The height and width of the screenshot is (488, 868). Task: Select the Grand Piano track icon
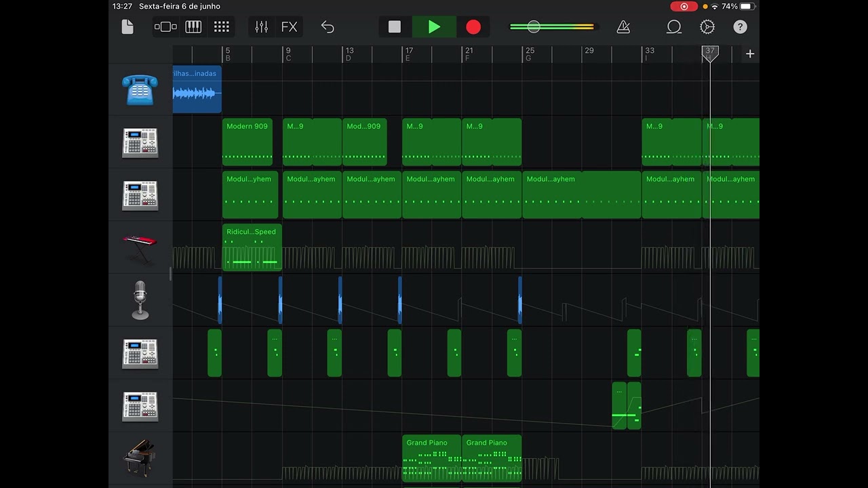140,458
